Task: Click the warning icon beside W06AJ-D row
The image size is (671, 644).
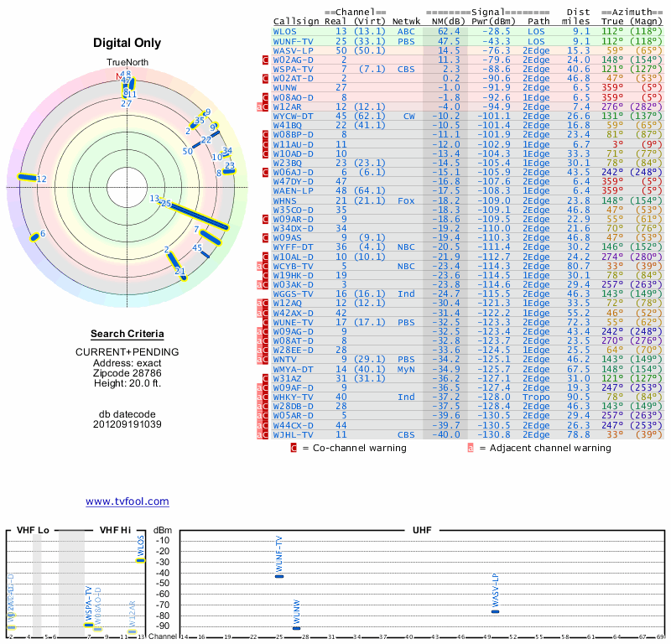Action: point(265,172)
